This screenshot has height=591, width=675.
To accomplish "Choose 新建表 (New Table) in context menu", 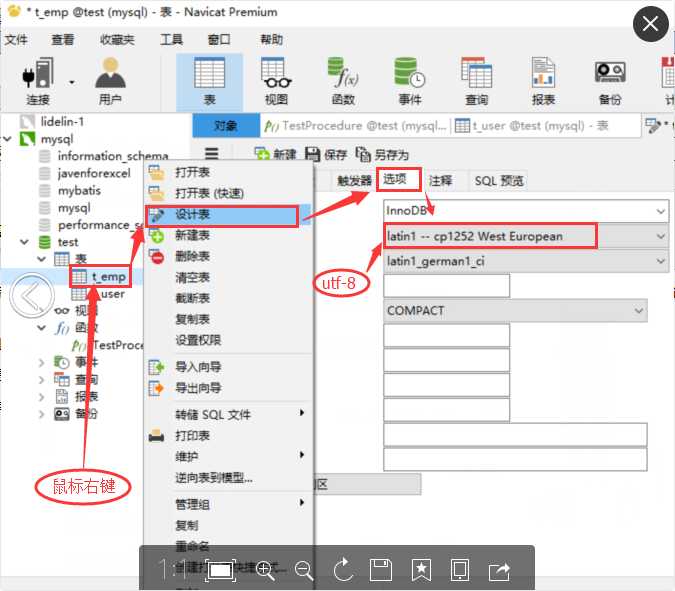I will (x=228, y=235).
